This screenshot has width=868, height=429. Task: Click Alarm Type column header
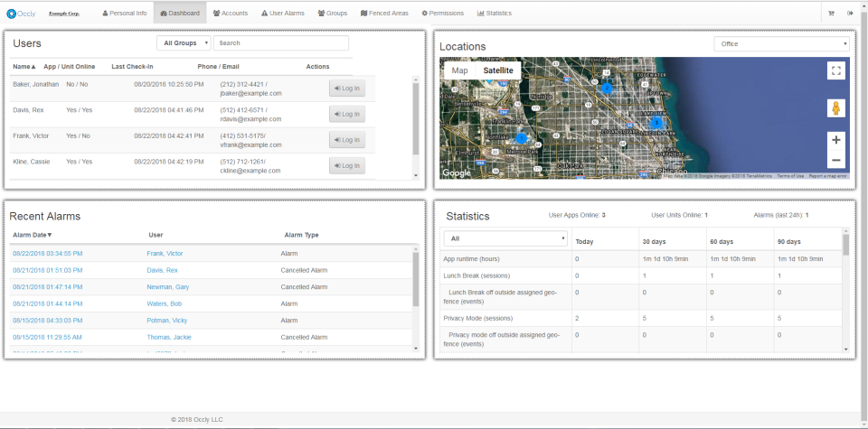(301, 235)
